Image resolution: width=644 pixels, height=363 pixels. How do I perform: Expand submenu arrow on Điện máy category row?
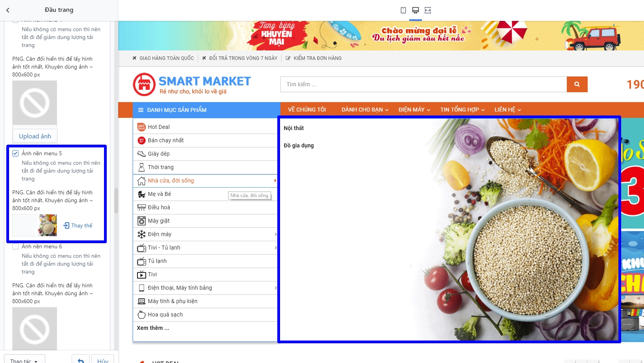point(275,234)
